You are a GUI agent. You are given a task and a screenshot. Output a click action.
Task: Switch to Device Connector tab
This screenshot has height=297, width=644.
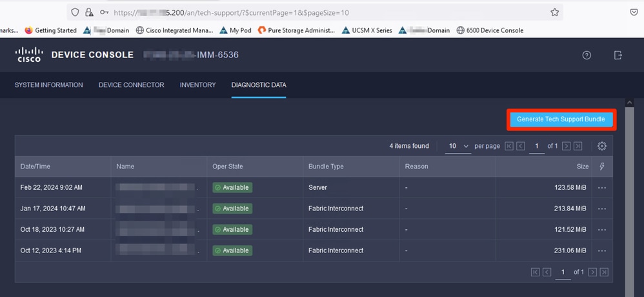pyautogui.click(x=132, y=85)
